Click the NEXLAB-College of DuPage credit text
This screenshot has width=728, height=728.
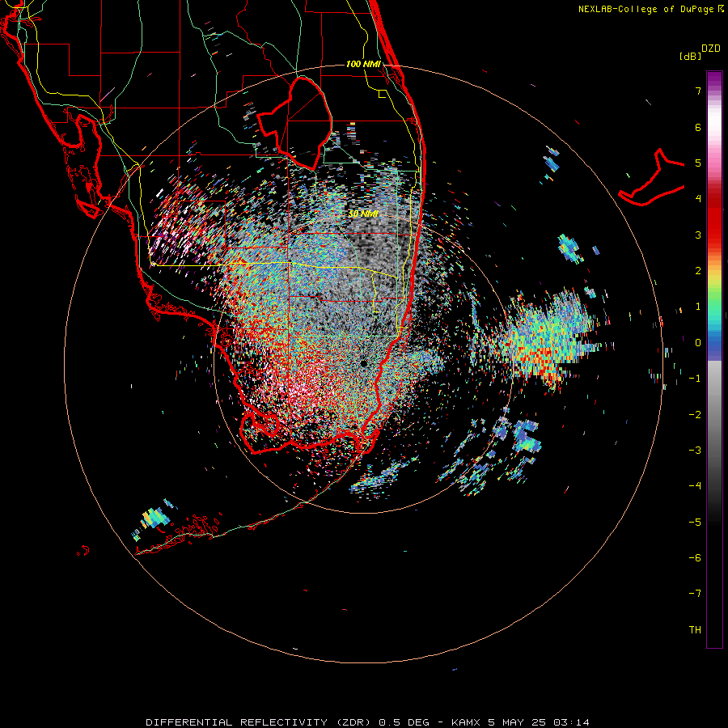click(645, 9)
